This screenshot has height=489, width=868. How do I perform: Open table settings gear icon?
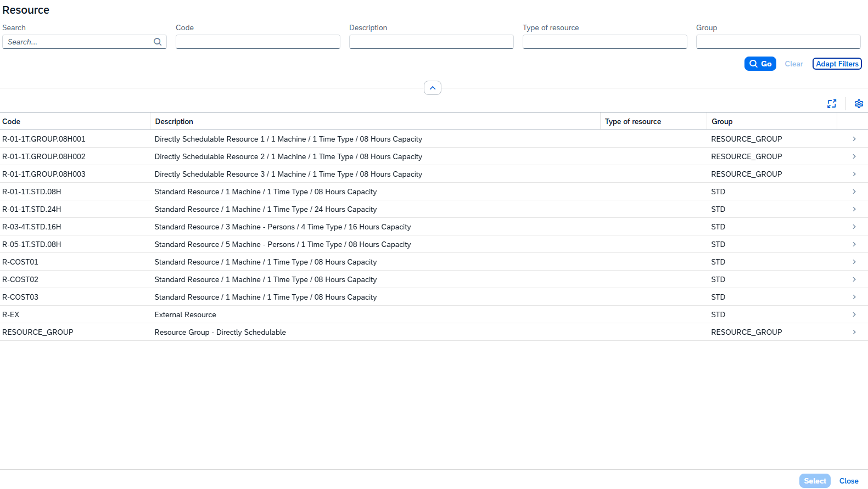click(859, 104)
